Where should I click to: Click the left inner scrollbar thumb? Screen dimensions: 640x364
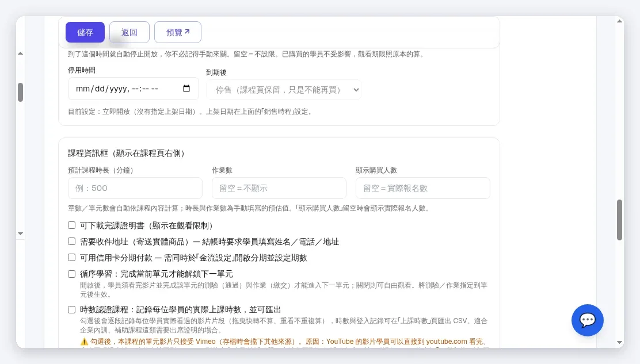[20, 92]
